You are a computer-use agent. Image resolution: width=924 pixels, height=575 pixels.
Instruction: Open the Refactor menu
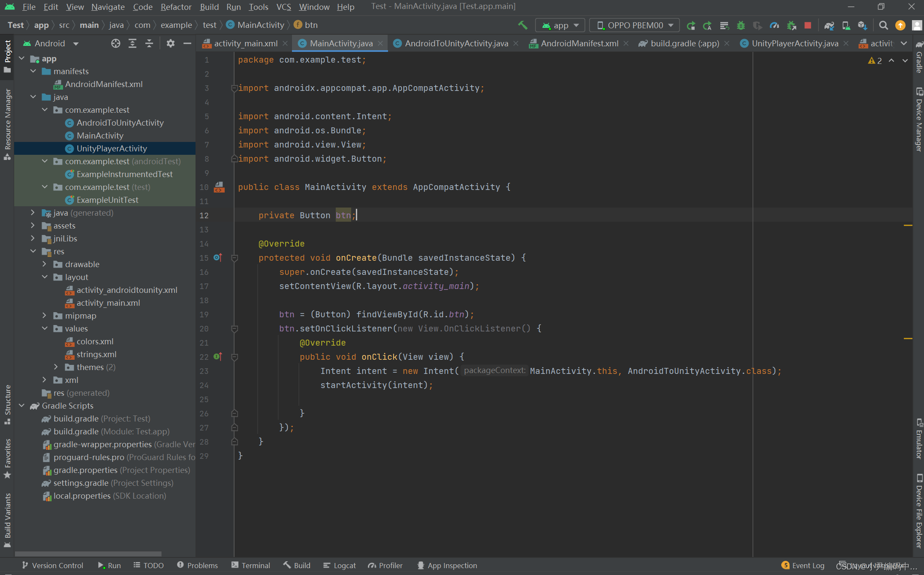[x=176, y=7]
